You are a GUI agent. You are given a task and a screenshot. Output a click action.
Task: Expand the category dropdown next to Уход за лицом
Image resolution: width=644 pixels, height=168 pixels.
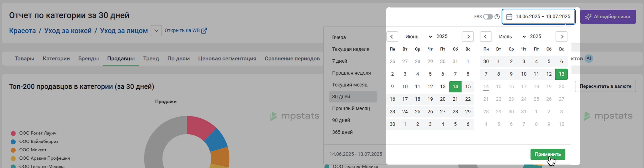pyautogui.click(x=156, y=31)
